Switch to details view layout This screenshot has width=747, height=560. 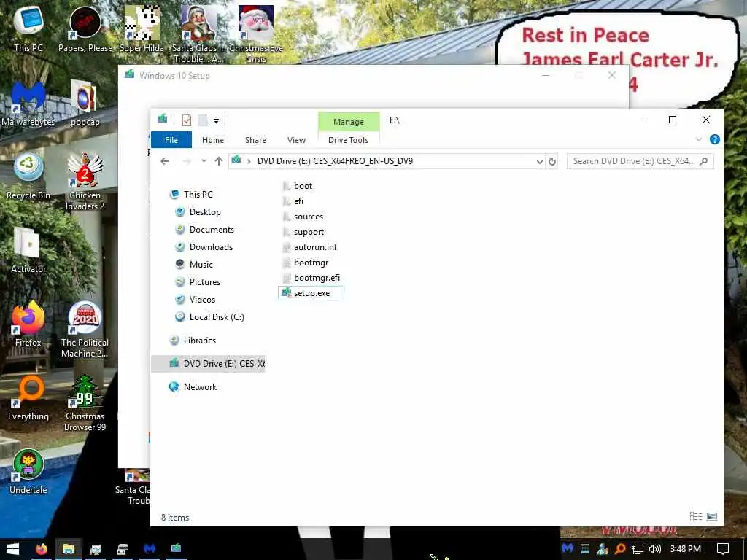[x=695, y=517]
